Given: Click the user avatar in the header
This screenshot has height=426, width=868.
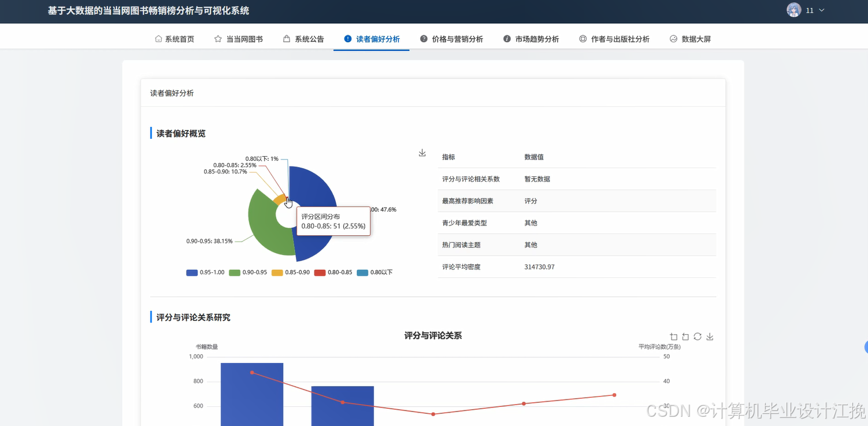Looking at the screenshot, I should [794, 10].
